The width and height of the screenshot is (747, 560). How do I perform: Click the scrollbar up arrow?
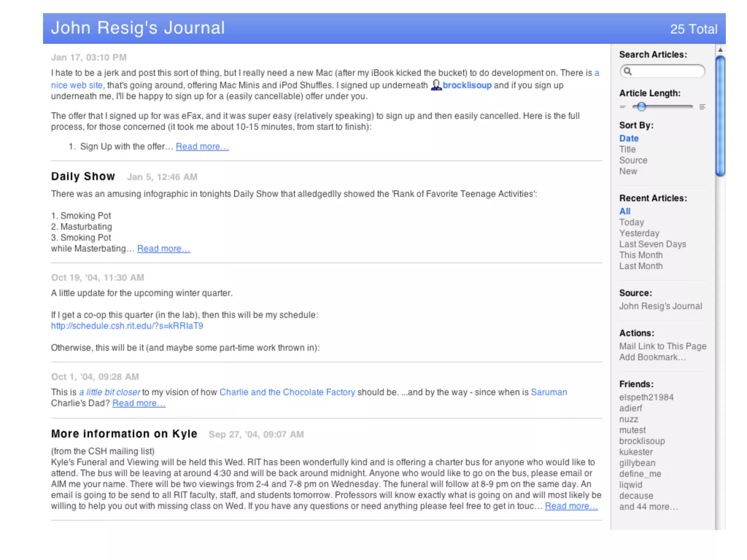[720, 50]
